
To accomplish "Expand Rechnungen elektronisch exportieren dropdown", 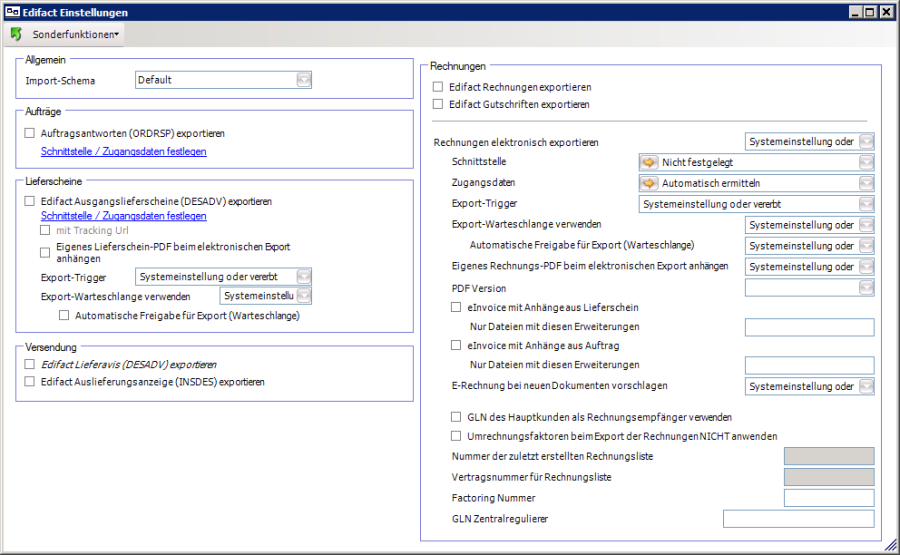I will coord(866,142).
